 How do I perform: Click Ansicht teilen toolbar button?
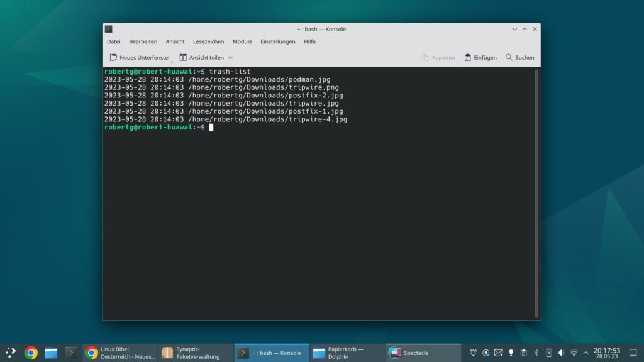pyautogui.click(x=202, y=57)
